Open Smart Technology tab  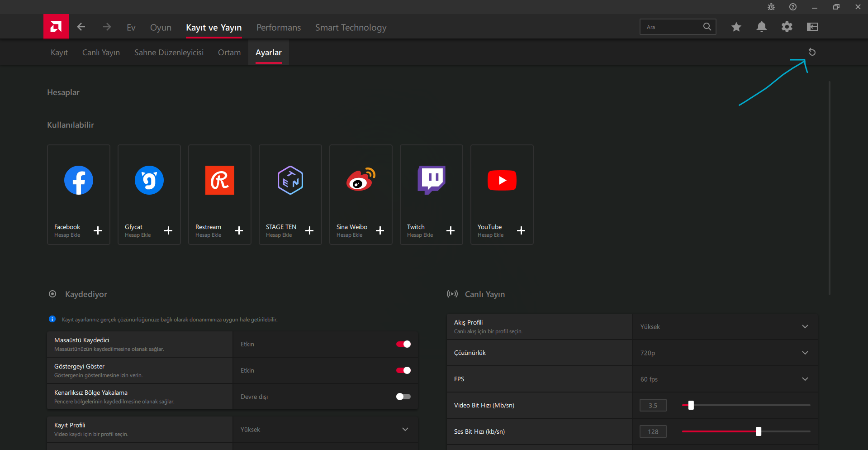pyautogui.click(x=351, y=28)
